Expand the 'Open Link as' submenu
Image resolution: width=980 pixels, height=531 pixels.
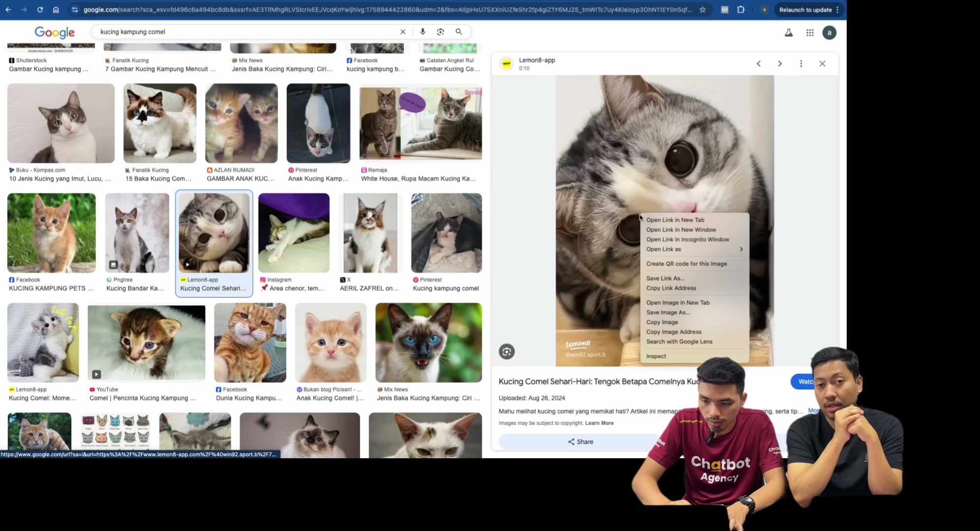[694, 249]
